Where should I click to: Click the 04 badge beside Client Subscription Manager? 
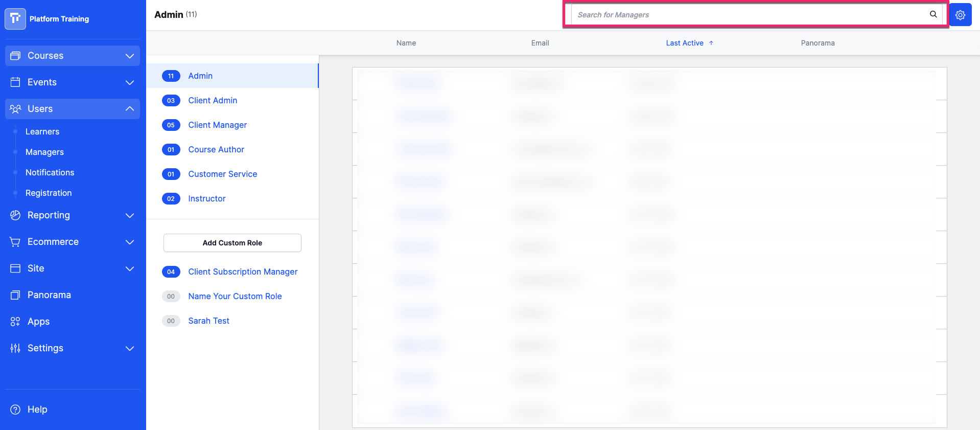point(171,271)
